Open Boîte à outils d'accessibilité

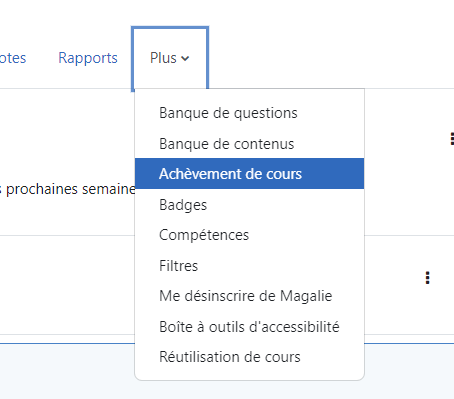coord(249,327)
